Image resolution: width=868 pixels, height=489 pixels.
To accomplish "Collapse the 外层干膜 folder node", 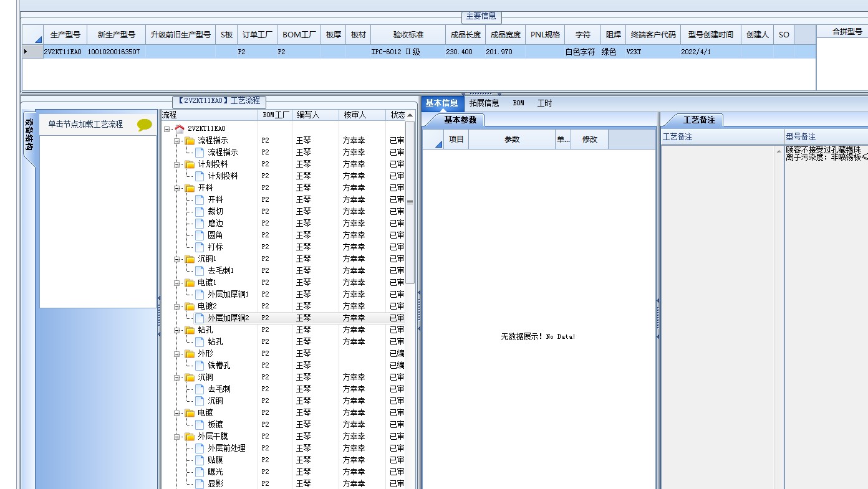I will pos(177,437).
